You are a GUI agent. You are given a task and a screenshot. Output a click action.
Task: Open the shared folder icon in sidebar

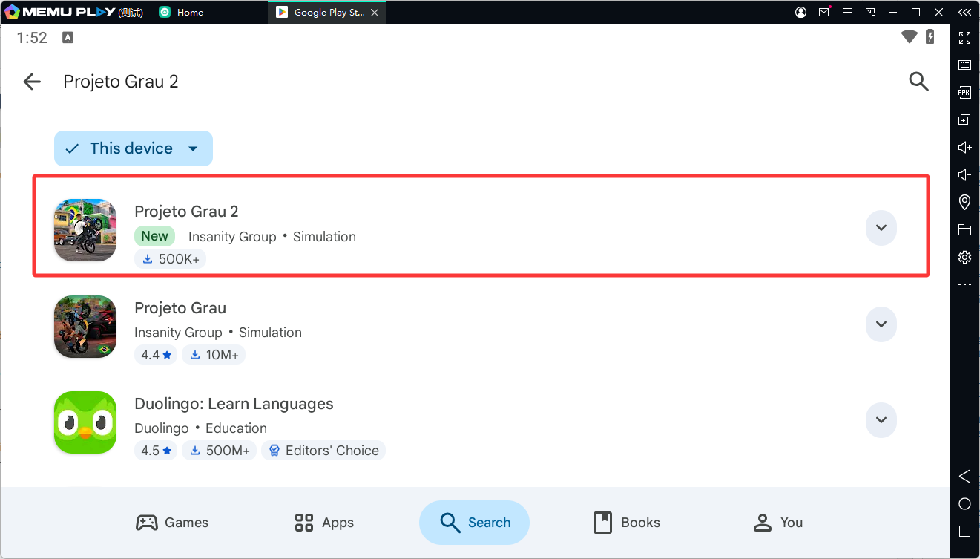pos(964,229)
